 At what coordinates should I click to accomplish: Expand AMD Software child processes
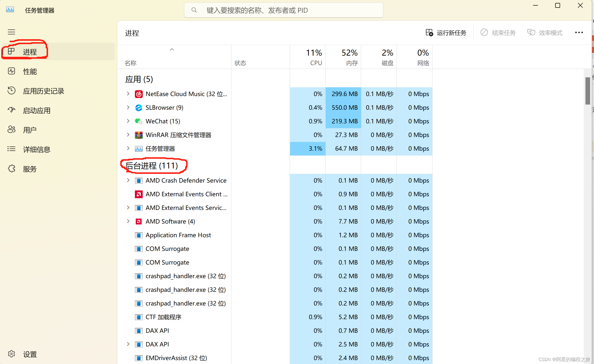pyautogui.click(x=128, y=221)
